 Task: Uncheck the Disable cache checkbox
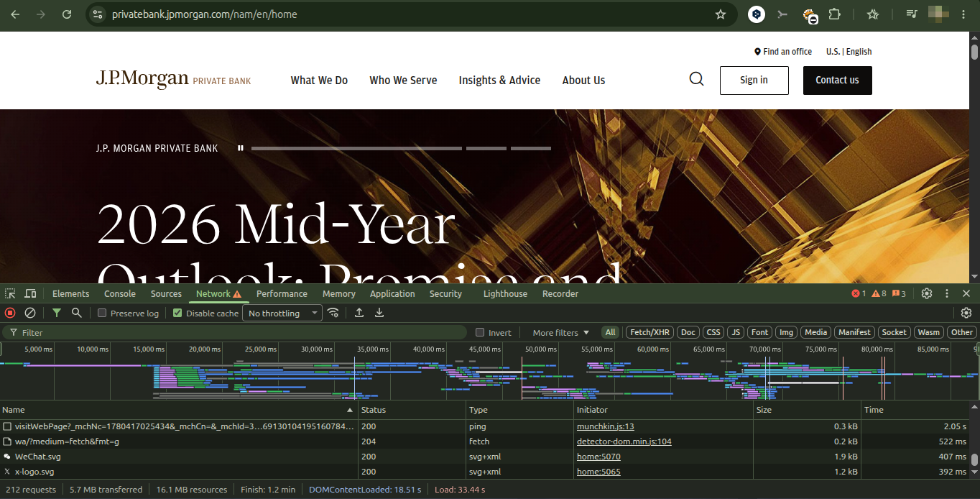pos(177,313)
